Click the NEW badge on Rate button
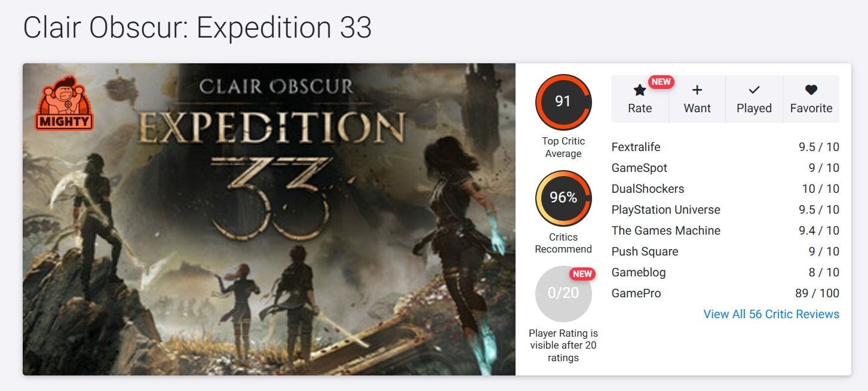 [661, 82]
